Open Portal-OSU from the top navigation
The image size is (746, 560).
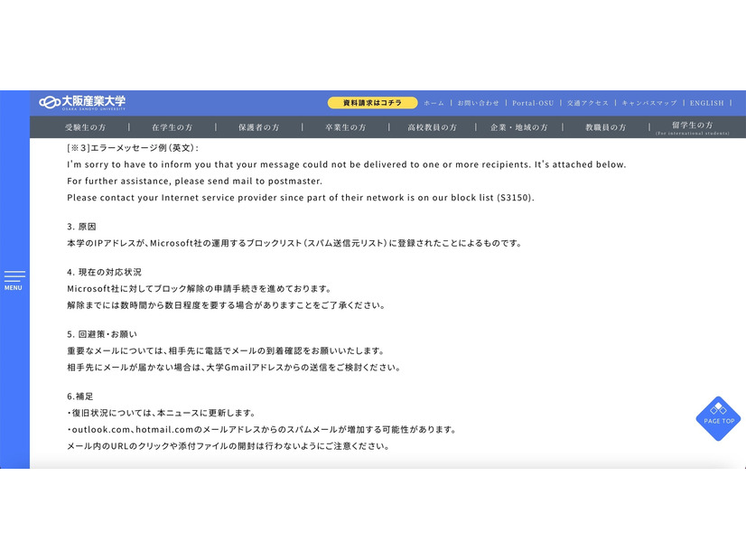(x=534, y=103)
